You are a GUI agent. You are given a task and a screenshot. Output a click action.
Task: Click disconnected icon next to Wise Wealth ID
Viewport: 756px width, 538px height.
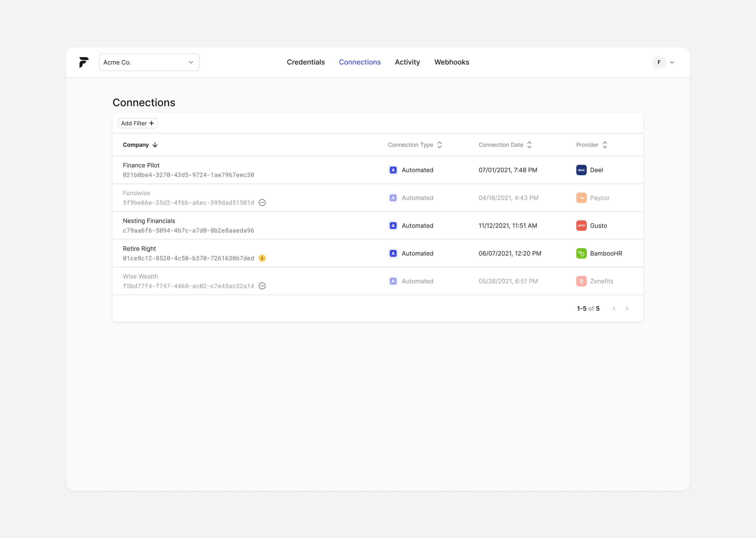click(x=262, y=286)
